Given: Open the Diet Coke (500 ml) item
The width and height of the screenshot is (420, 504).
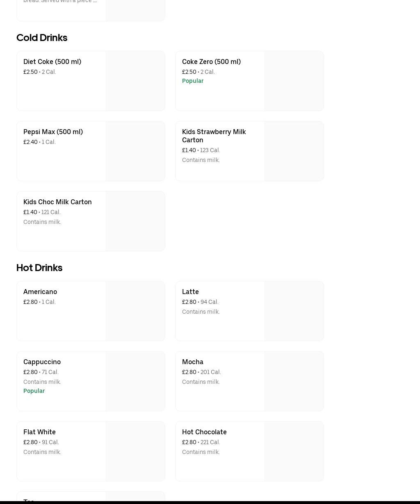Looking at the screenshot, I should (52, 62).
